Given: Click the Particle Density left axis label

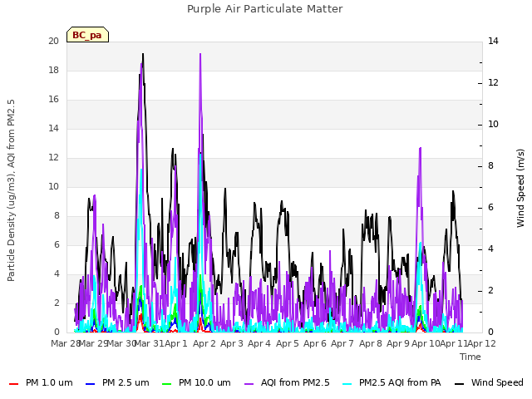Looking at the screenshot, I should [x=11, y=190].
